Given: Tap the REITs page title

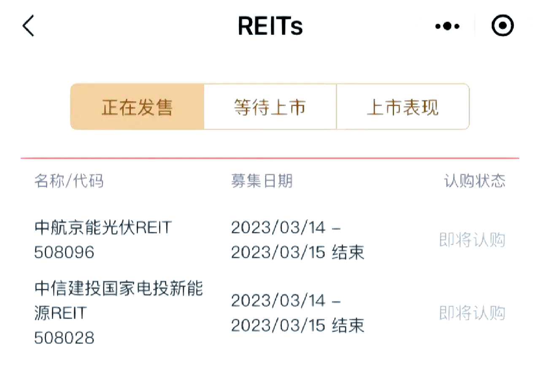Looking at the screenshot, I should pos(270,26).
